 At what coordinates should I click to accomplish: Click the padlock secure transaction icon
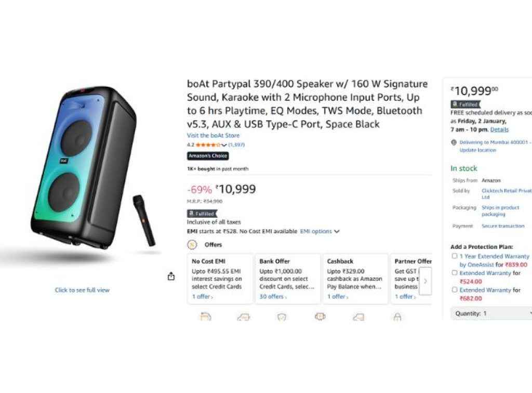(x=397, y=316)
